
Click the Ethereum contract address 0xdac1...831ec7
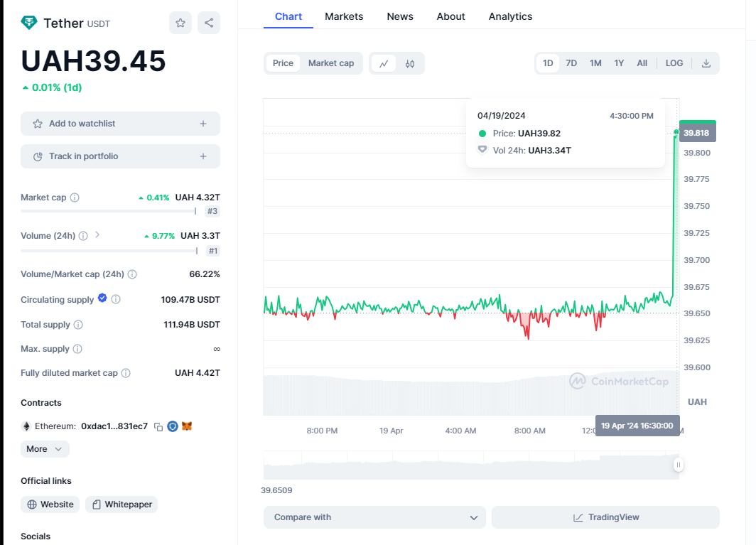click(114, 426)
